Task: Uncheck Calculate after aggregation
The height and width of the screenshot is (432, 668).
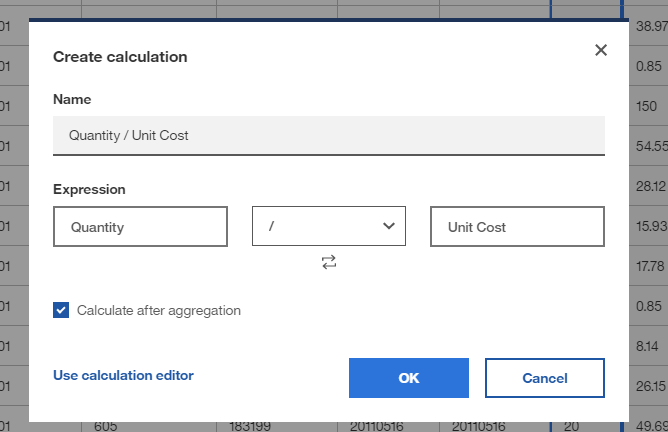Action: click(x=61, y=310)
